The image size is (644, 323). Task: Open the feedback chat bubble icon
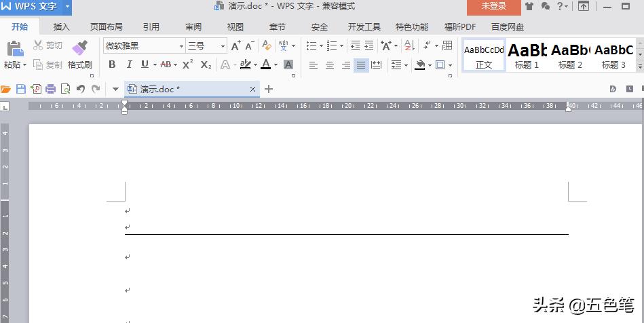tap(546, 6)
